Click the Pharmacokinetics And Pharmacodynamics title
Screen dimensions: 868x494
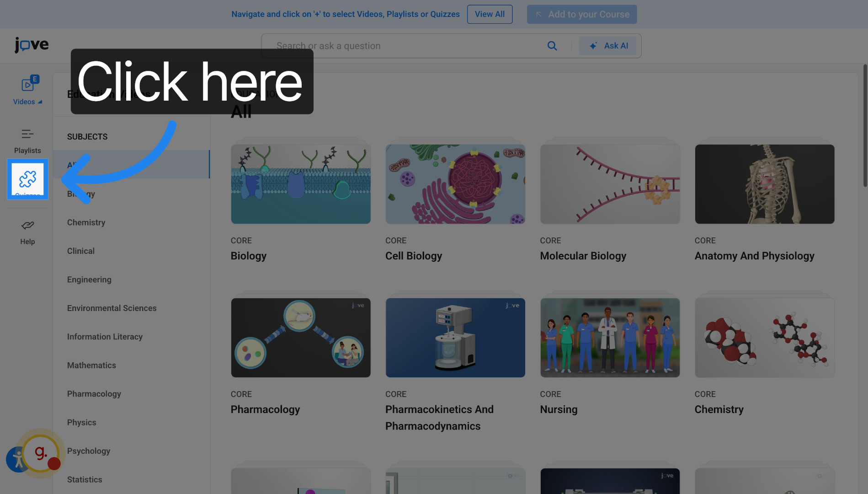click(439, 418)
